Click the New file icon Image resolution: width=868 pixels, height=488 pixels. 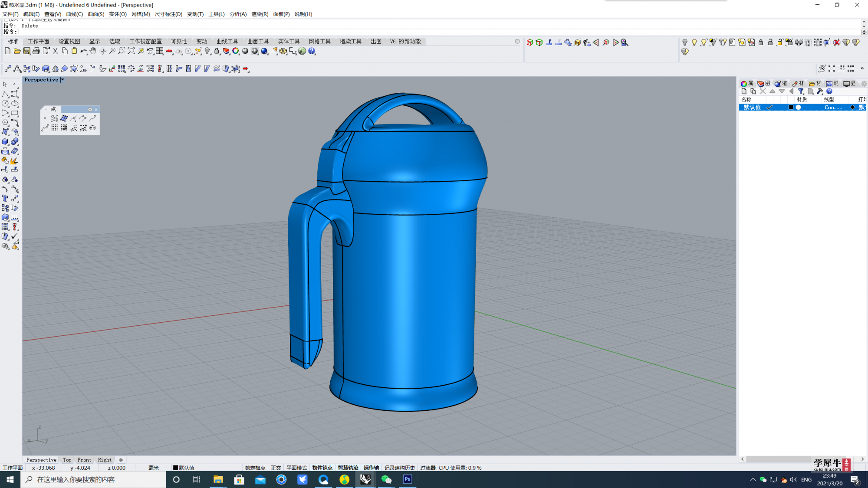pyautogui.click(x=7, y=51)
